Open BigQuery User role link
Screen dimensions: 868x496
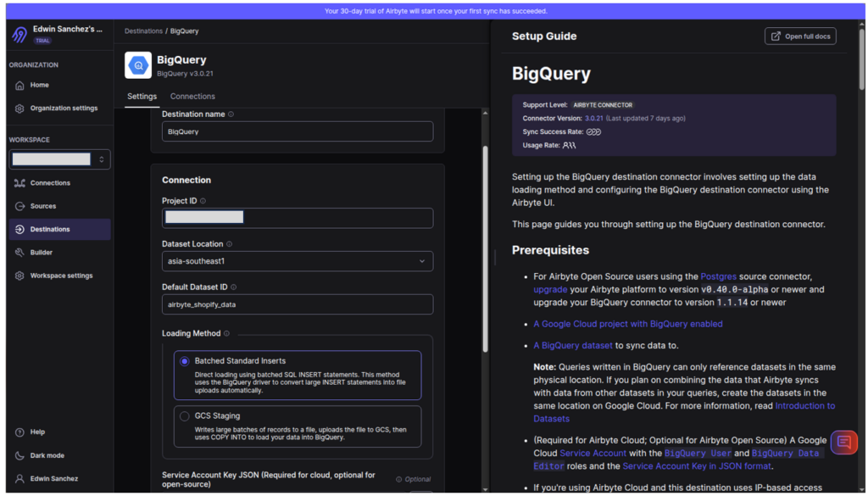[x=698, y=454]
